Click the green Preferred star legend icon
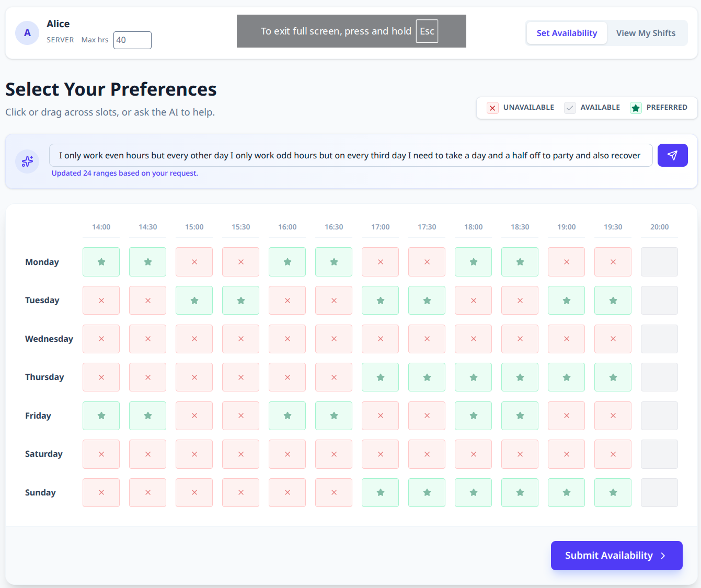 (636, 108)
